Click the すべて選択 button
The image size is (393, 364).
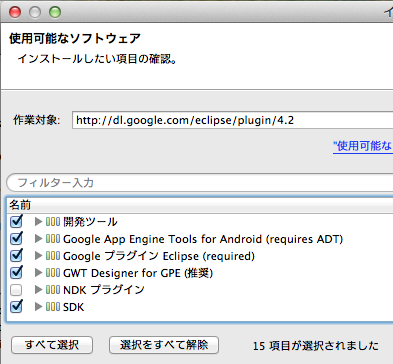pos(52,345)
